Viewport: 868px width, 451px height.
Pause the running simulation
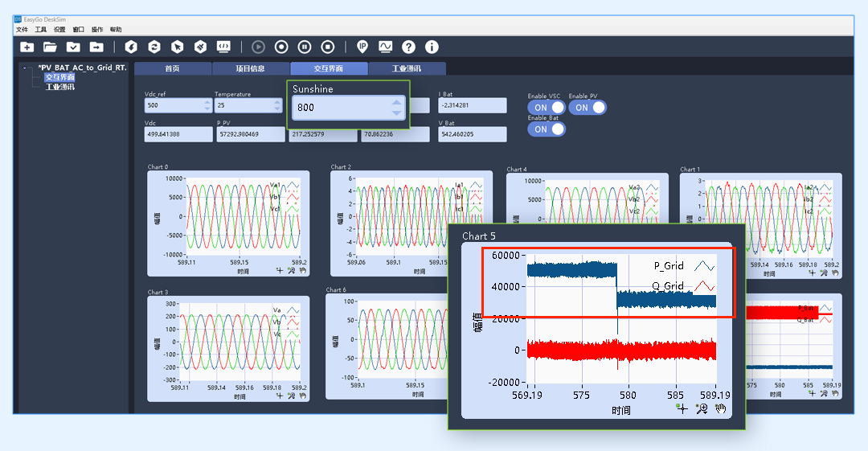(305, 47)
